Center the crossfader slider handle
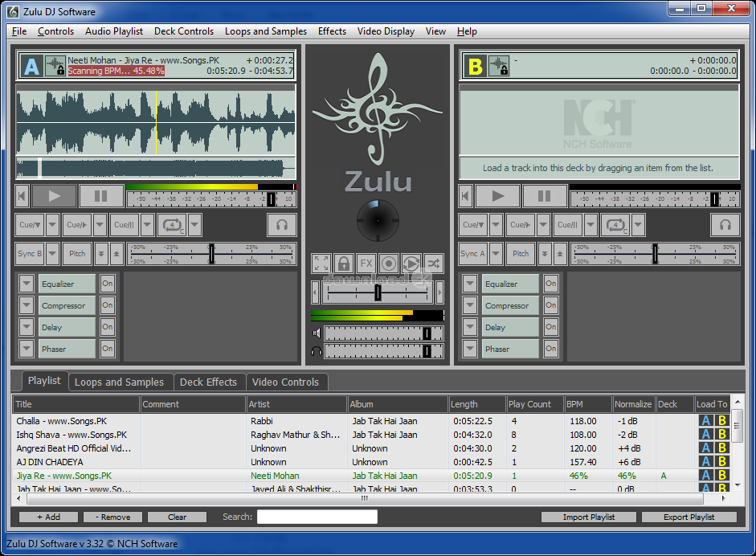 coord(378,292)
